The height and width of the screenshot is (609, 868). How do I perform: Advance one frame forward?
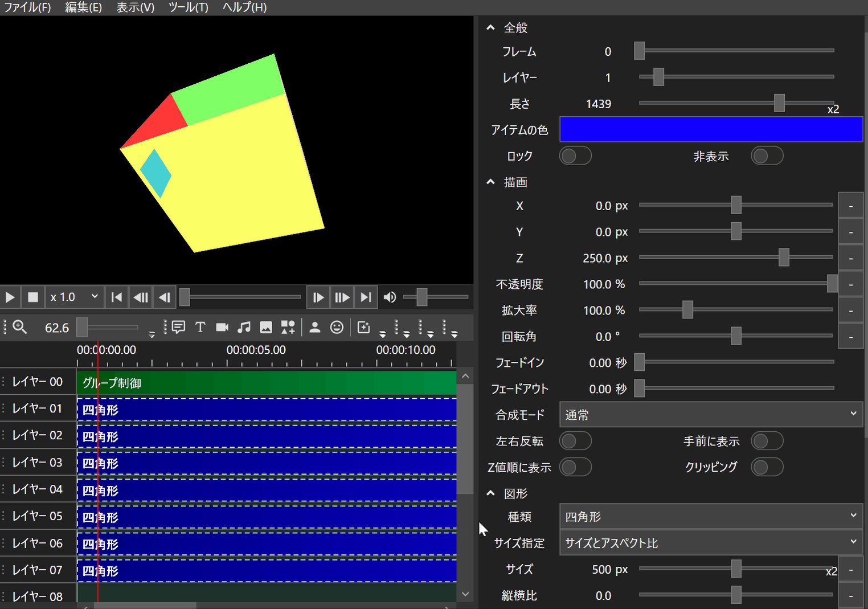click(318, 297)
